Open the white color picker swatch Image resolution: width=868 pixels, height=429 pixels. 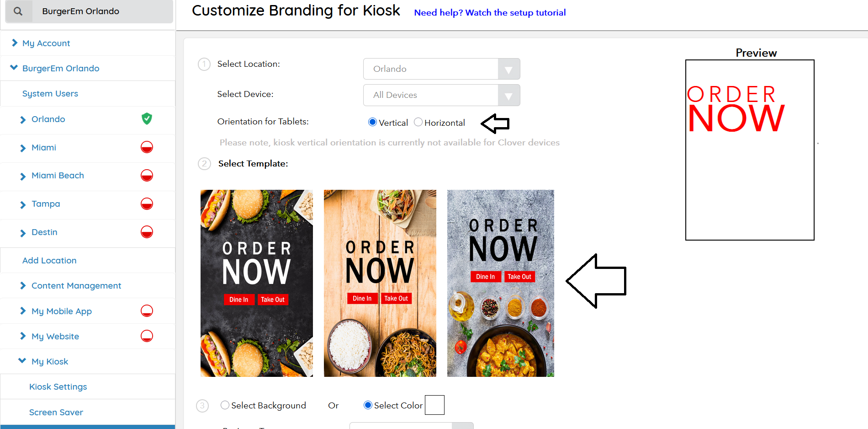click(434, 405)
